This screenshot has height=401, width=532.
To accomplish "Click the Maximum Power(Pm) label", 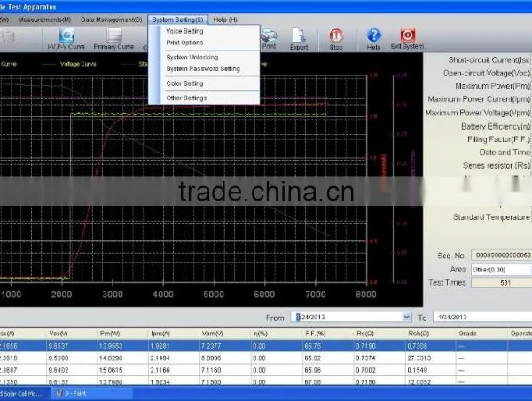I will [492, 86].
